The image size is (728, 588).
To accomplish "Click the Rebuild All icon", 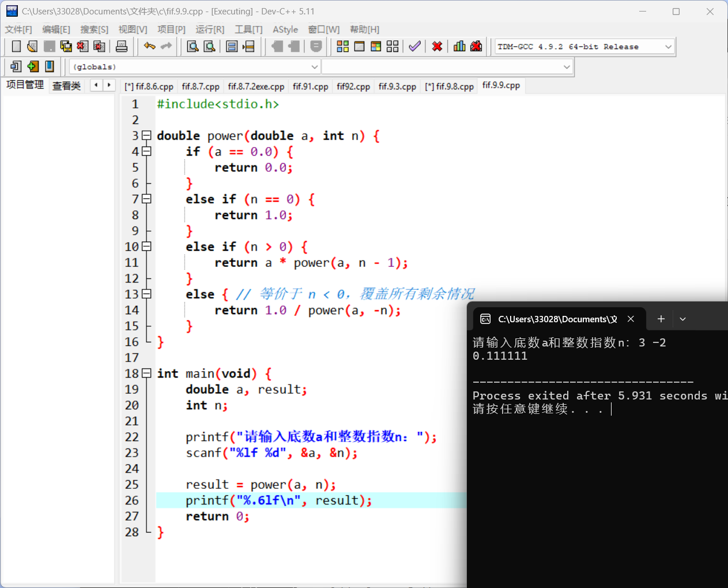I will click(393, 46).
